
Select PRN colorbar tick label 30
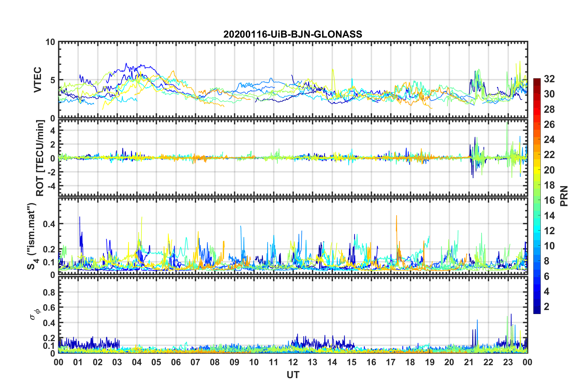[549, 94]
